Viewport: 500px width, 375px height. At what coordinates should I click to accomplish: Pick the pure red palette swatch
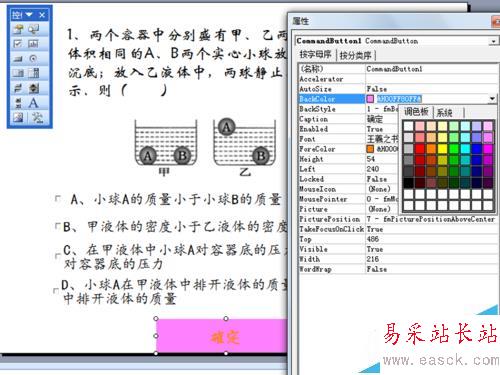click(x=420, y=149)
